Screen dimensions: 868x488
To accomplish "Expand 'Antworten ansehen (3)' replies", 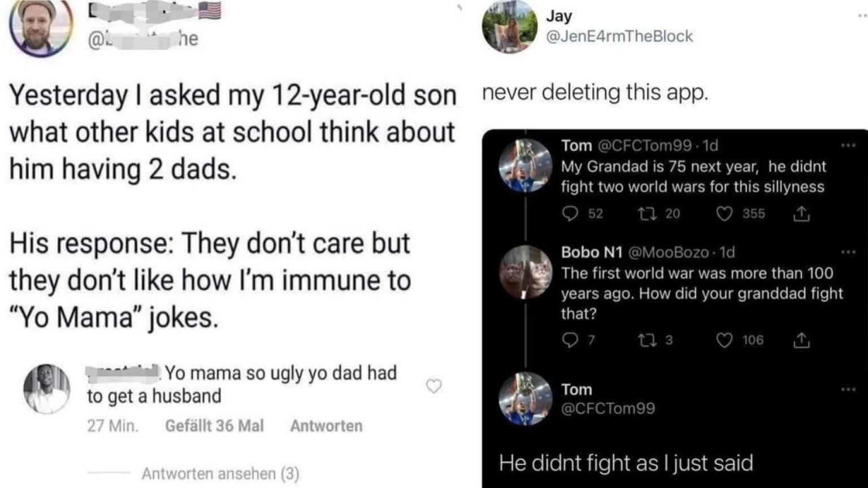I will (220, 473).
